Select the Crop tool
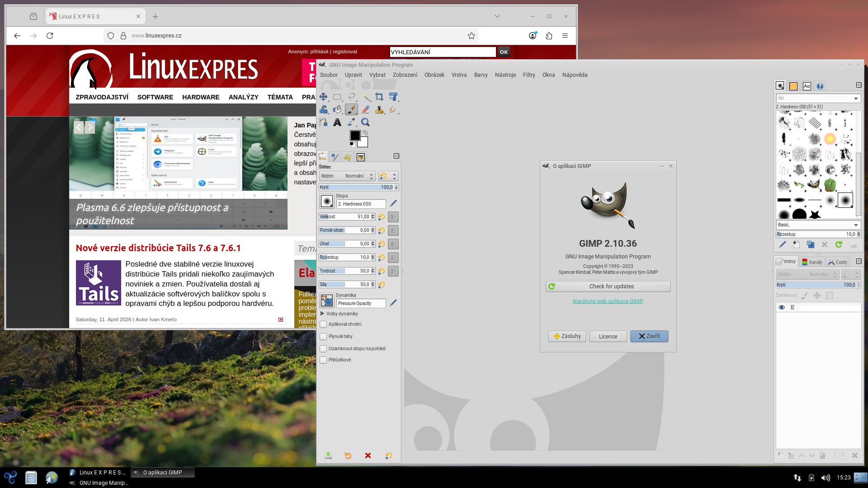Image resolution: width=868 pixels, height=488 pixels. coord(379,97)
